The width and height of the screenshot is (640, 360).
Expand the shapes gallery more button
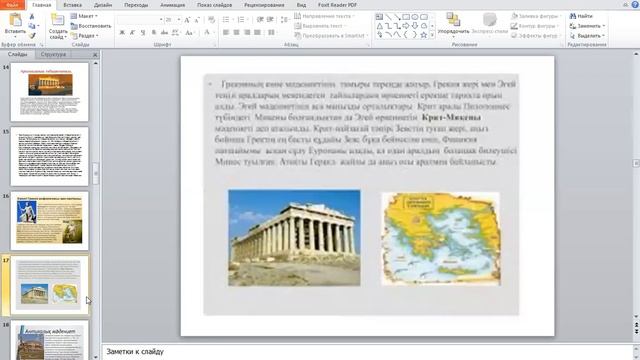pyautogui.click(x=432, y=36)
